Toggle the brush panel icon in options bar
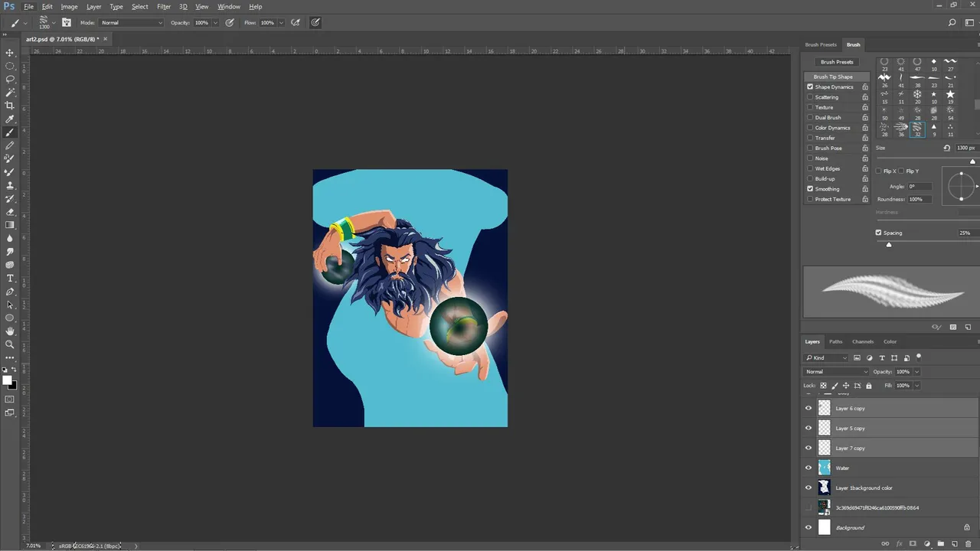Image resolution: width=980 pixels, height=551 pixels. (x=67, y=23)
